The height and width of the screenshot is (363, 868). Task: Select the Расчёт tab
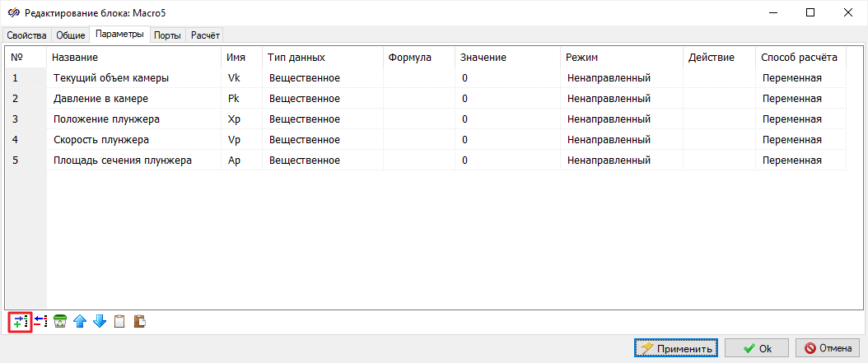tap(204, 35)
